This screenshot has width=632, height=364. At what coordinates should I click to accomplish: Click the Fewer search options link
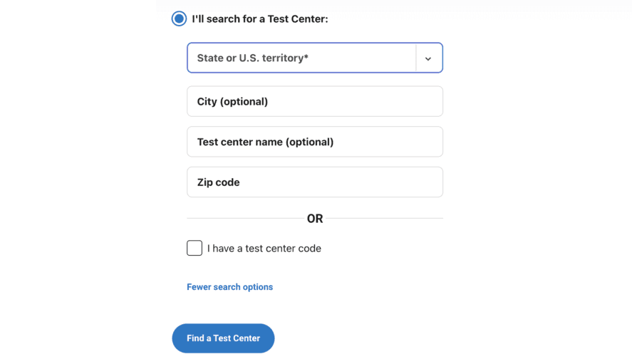tap(229, 286)
